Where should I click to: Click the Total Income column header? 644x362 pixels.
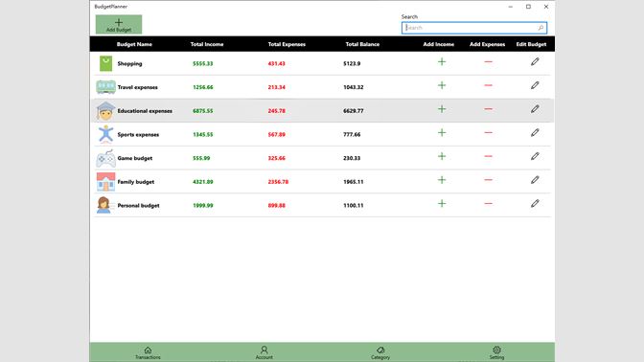click(x=207, y=44)
